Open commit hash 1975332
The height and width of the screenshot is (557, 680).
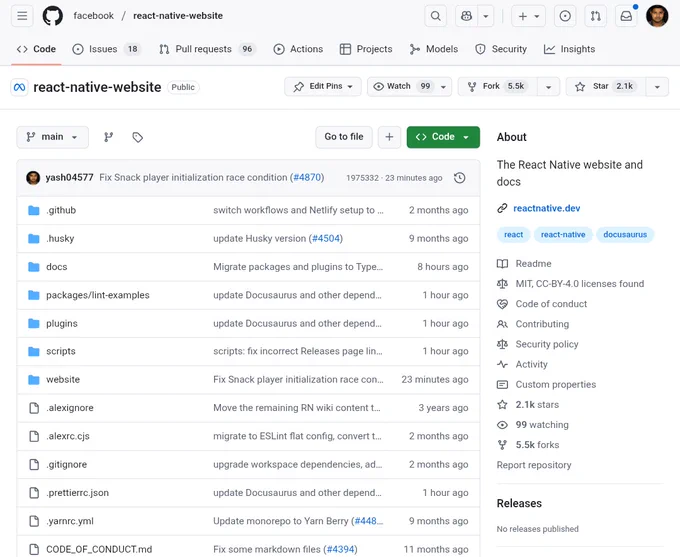coord(362,178)
